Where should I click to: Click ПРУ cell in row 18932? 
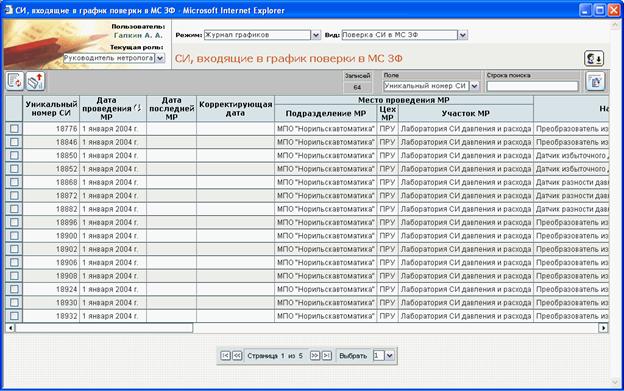pos(387,316)
